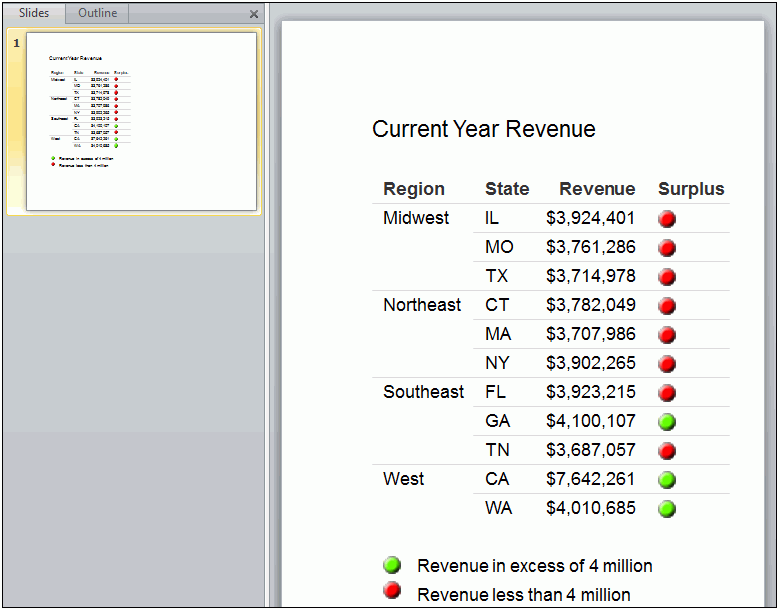Image resolution: width=780 pixels, height=609 pixels.
Task: Click the red indicator for NY
Action: pyautogui.click(x=667, y=364)
